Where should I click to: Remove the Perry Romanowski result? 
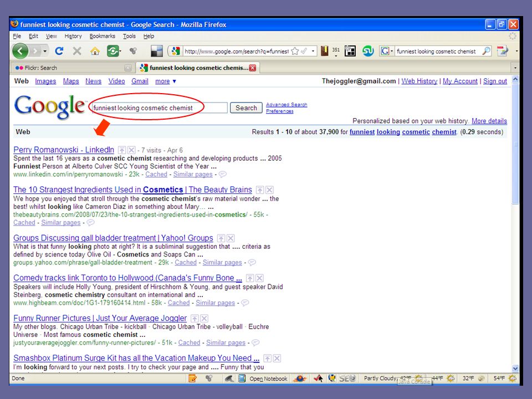click(132, 150)
